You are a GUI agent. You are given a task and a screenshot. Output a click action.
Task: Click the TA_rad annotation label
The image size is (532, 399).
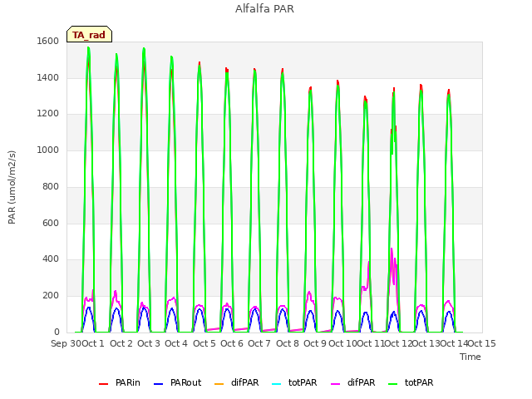89,34
